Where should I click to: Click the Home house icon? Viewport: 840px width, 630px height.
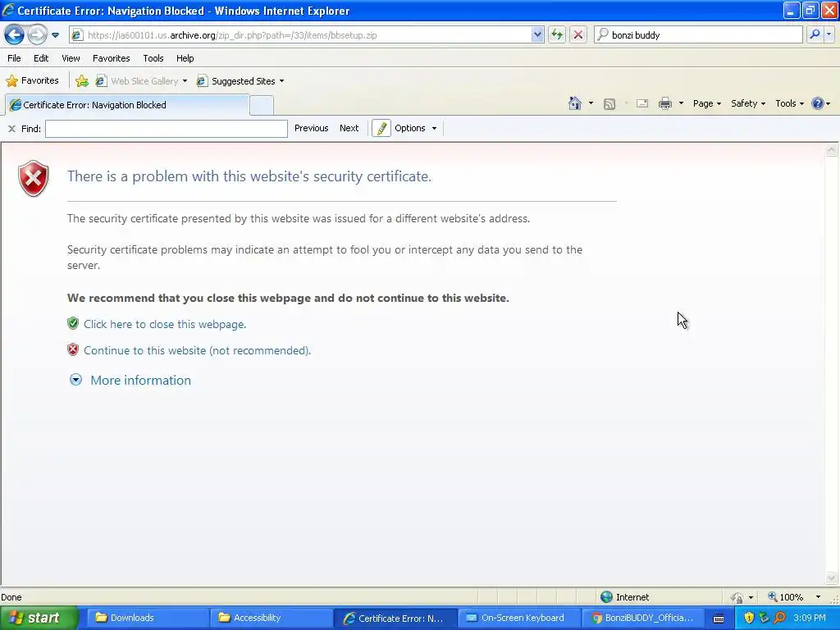(x=575, y=103)
